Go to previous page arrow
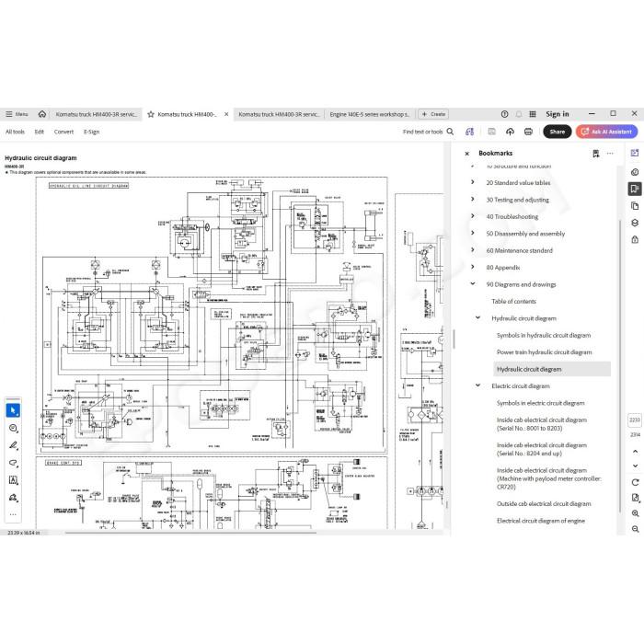Screen dimensions: 644x644 click(636, 452)
